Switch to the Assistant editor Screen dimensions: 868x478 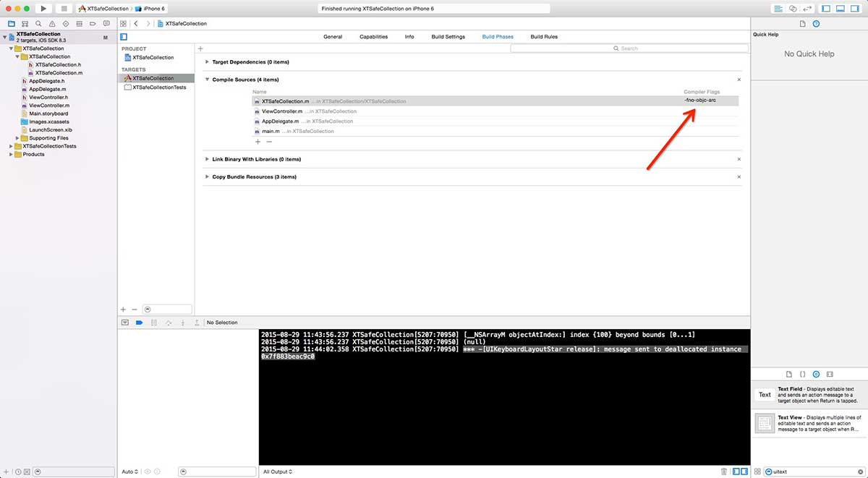pos(793,8)
